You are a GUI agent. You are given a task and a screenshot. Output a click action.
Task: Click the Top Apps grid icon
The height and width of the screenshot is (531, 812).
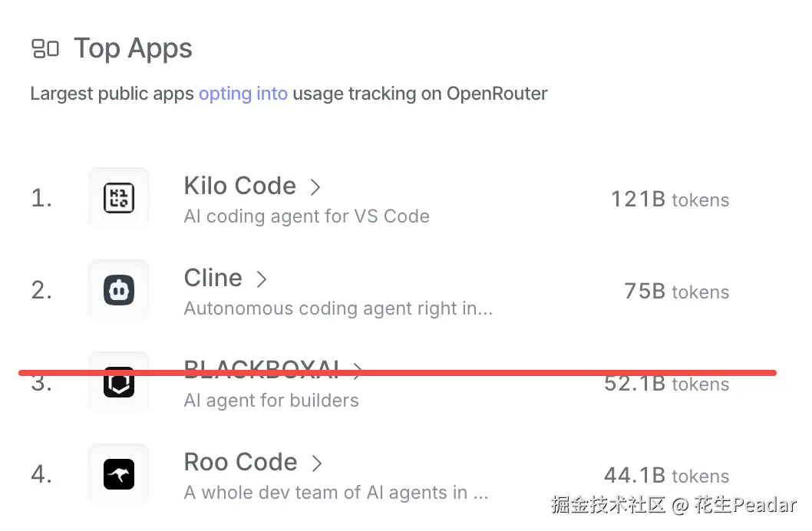pyautogui.click(x=45, y=48)
